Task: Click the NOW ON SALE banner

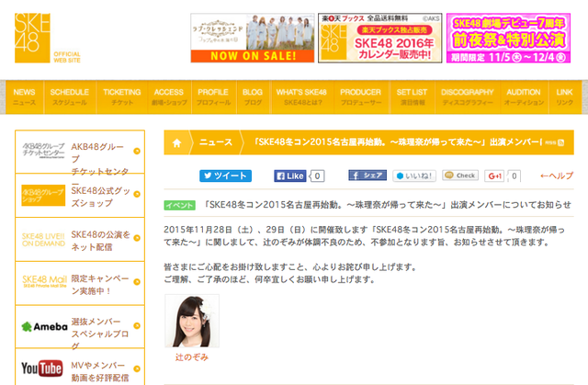Action: pyautogui.click(x=253, y=38)
